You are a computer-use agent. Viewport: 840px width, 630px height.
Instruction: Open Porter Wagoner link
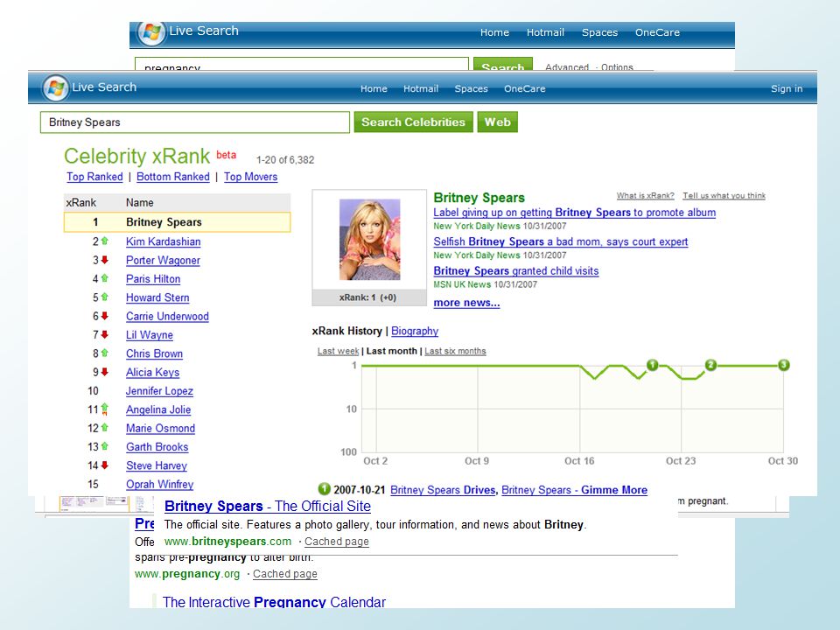163,261
